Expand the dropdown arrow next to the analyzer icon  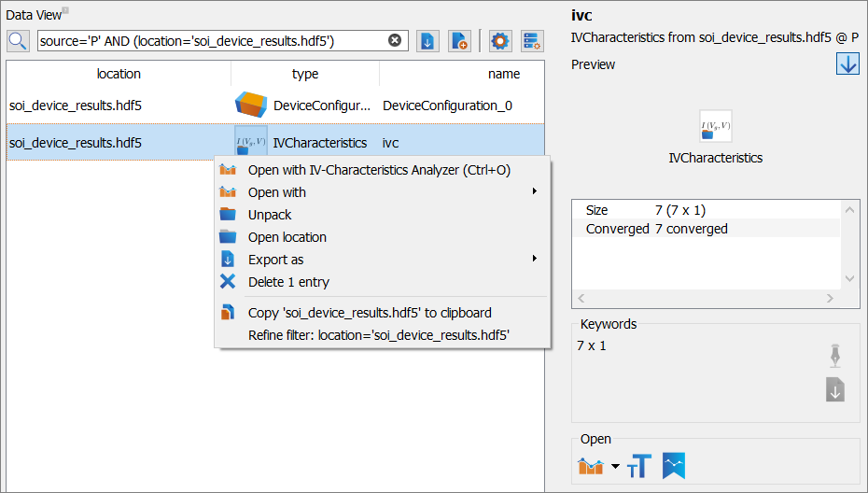tap(615, 467)
